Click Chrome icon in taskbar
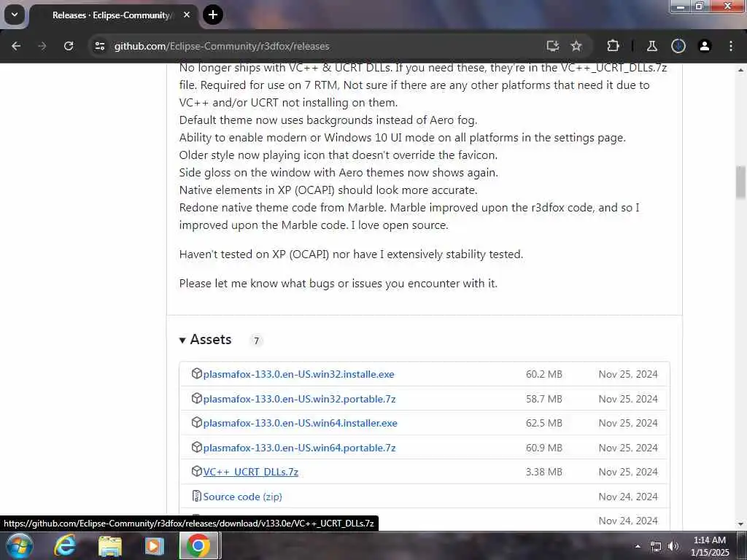747x560 pixels. (198, 545)
